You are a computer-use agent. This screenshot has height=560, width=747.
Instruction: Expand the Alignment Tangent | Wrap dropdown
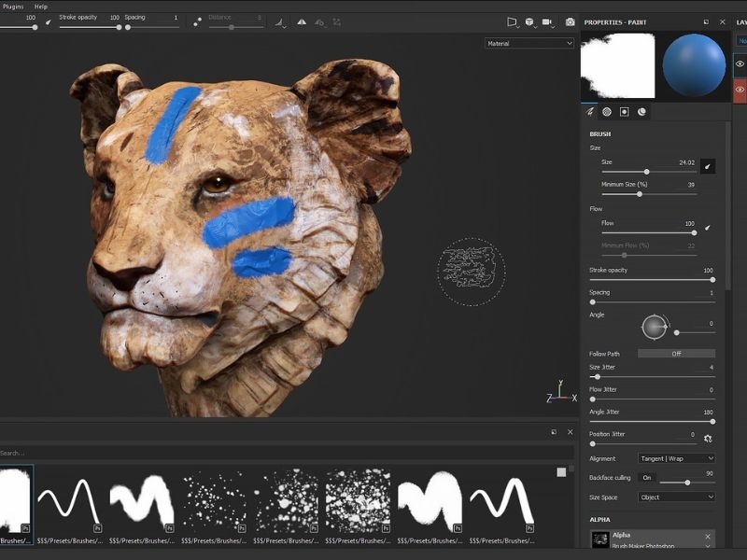(676, 458)
